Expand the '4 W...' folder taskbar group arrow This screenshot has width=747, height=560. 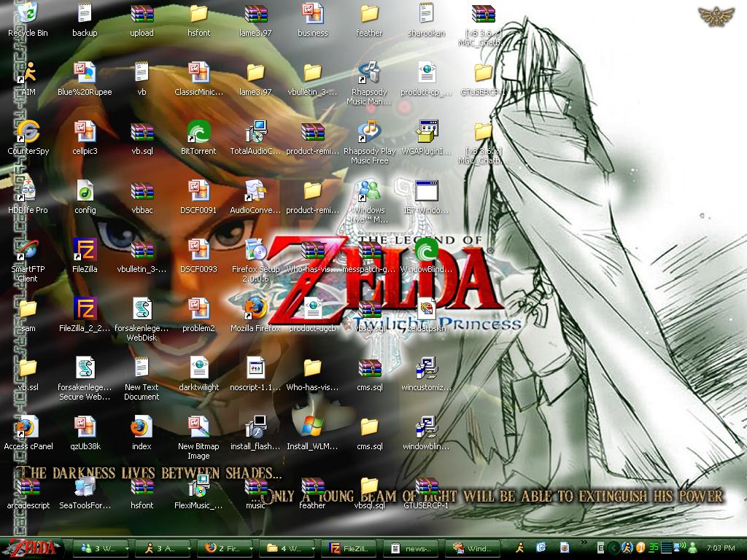click(313, 548)
